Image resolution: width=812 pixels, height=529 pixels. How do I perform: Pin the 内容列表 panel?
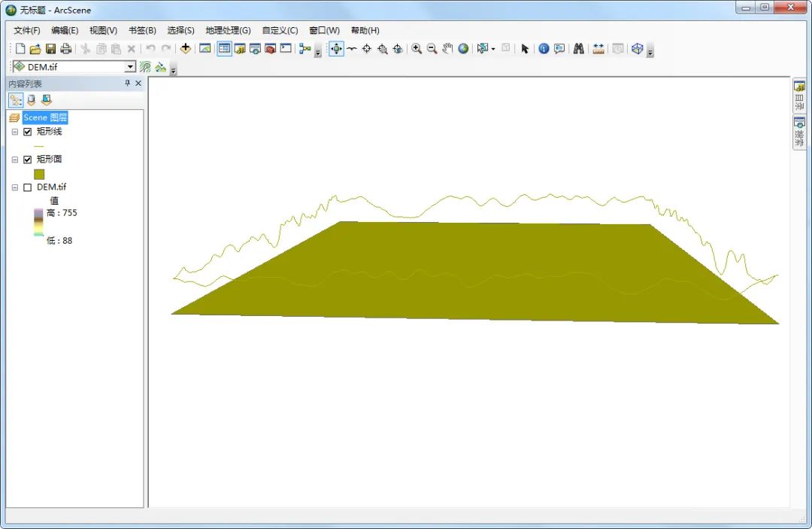click(x=127, y=83)
